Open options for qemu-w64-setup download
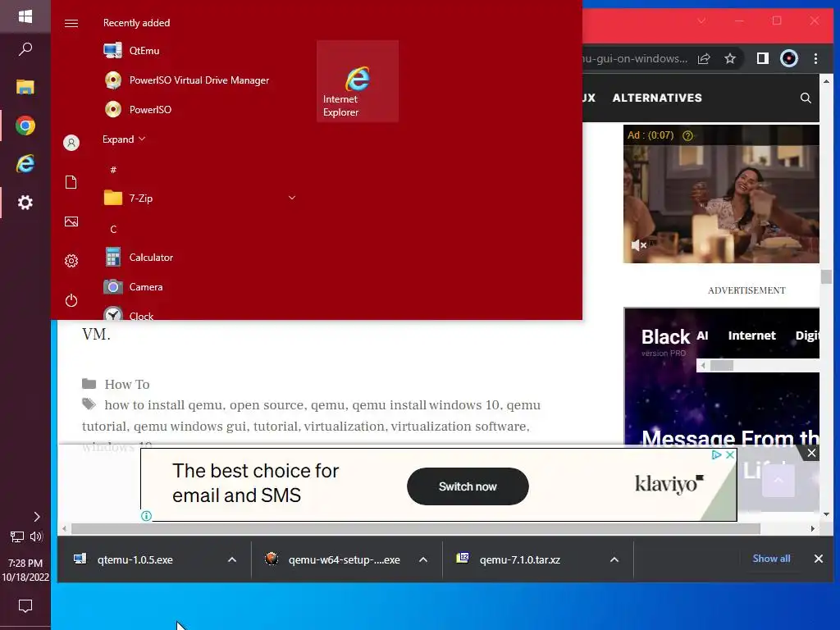Viewport: 840px width, 630px height. click(423, 559)
